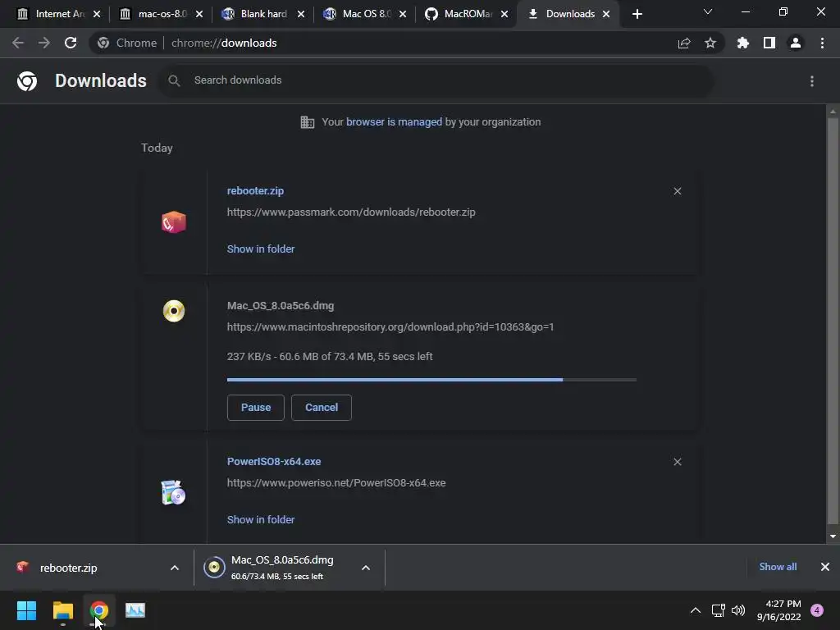Remove rebooter.zip from the downloads list
Image resolution: width=840 pixels, height=630 pixels.
pyautogui.click(x=678, y=191)
